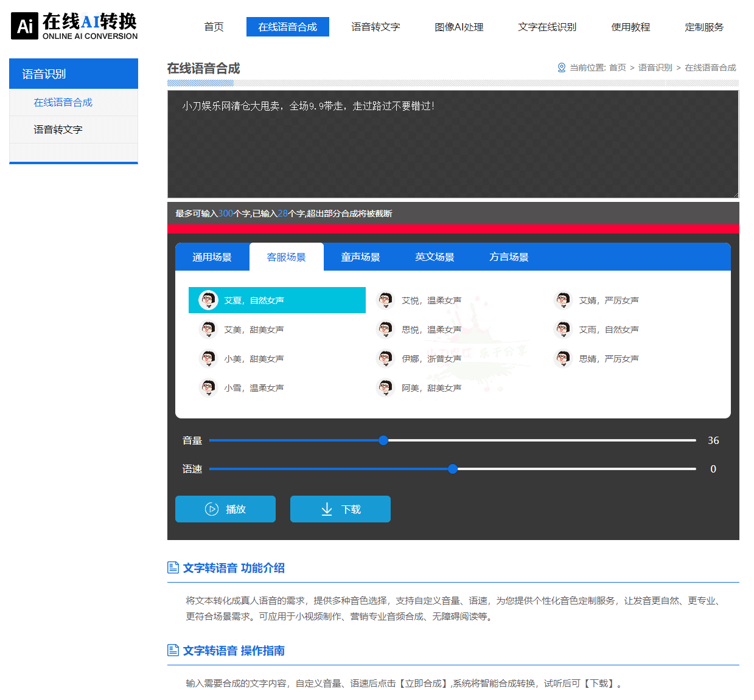The width and height of the screenshot is (754, 700).
Task: Go to 图像AI处理 in the navigation bar
Action: click(459, 27)
